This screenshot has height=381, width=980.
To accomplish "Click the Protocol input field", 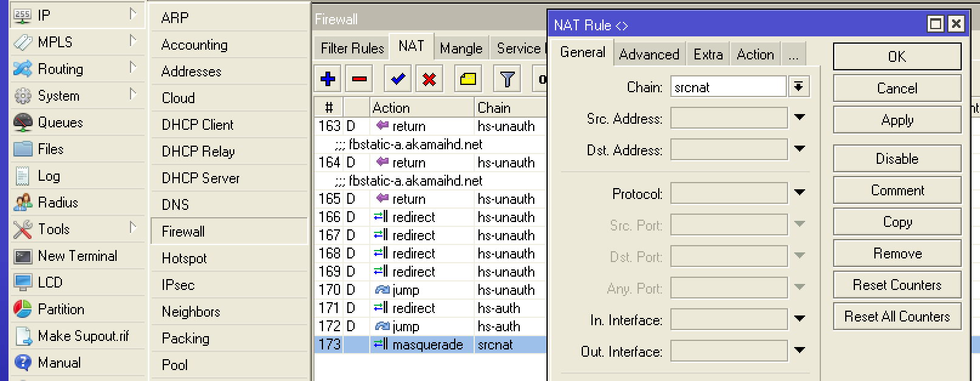I will [729, 193].
